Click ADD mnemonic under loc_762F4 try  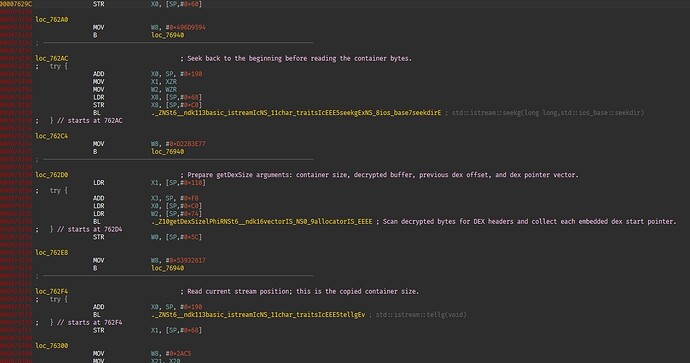pos(99,307)
